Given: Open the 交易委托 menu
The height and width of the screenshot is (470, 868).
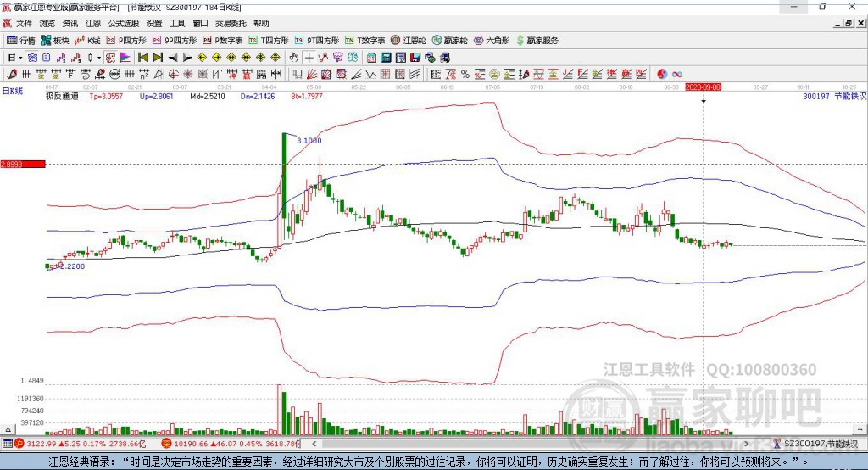Looking at the screenshot, I should pos(231,23).
